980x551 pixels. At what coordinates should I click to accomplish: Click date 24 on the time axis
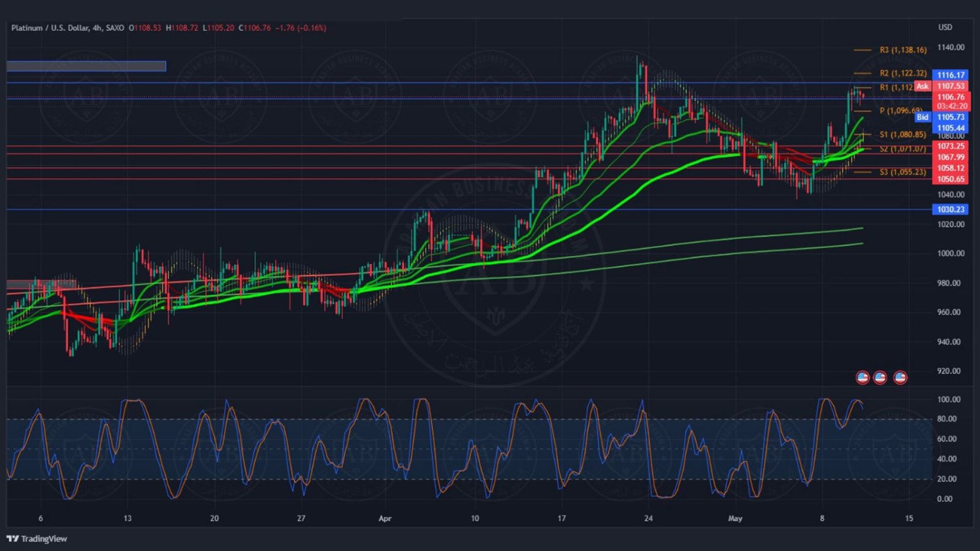[x=648, y=518]
